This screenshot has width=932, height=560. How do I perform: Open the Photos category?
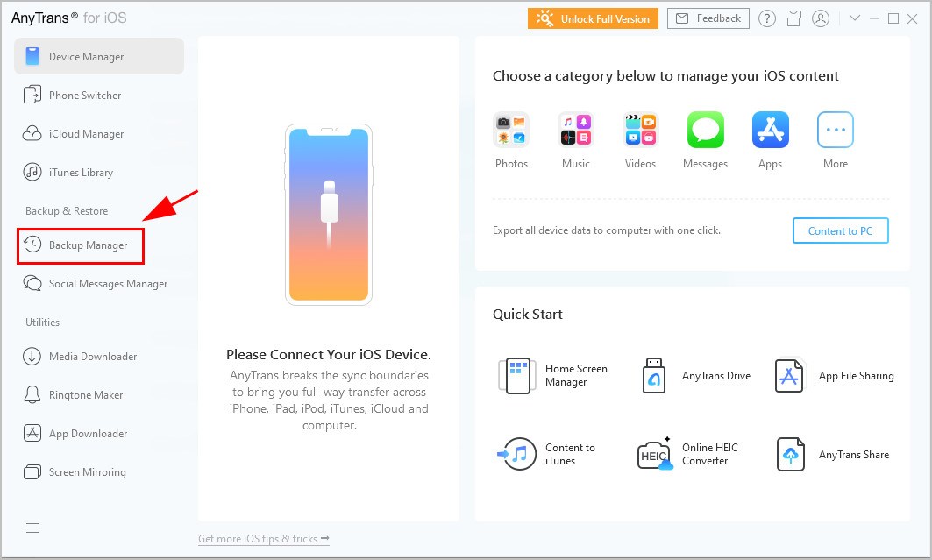510,129
